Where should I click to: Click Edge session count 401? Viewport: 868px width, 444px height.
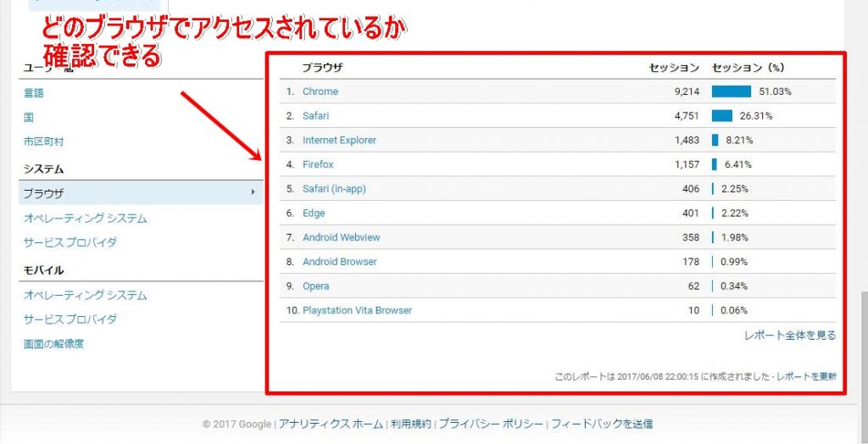(x=691, y=214)
